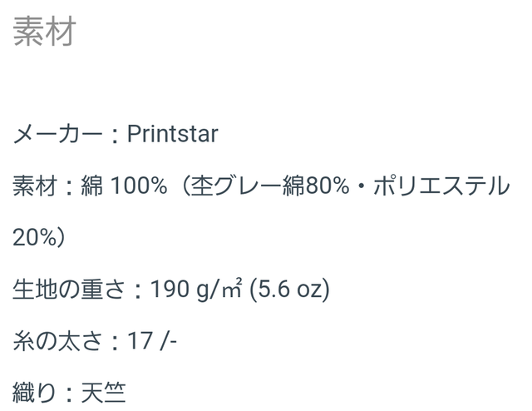Click the 糸の太さ label
This screenshot has width=532, height=411.
[57, 341]
